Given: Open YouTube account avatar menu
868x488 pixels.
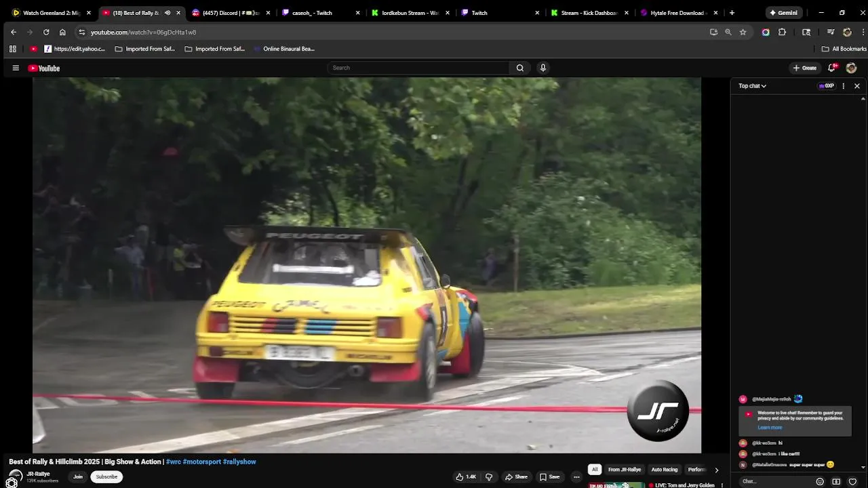Looking at the screenshot, I should (x=852, y=68).
